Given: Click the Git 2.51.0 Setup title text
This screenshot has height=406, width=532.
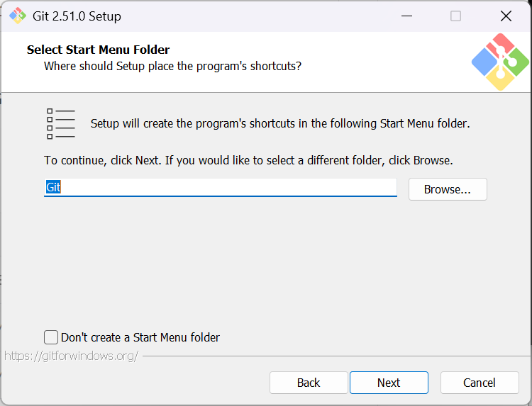Looking at the screenshot, I should (77, 16).
